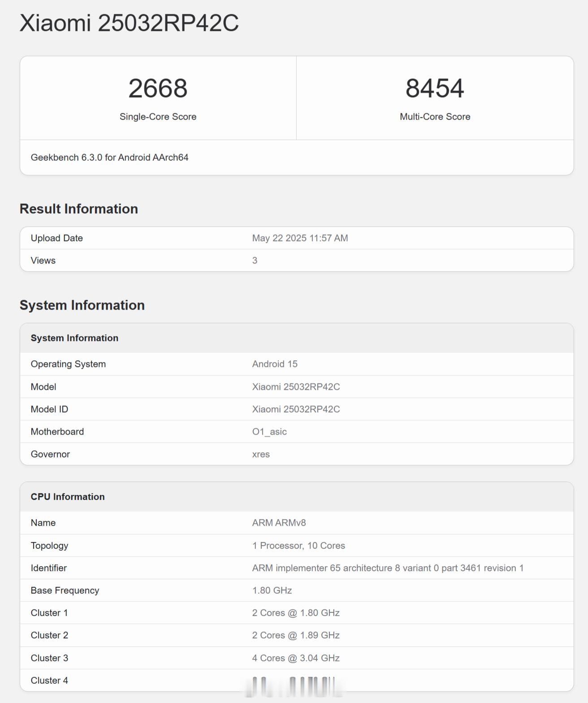Click the Multi-Core Score label
Image resolution: width=588 pixels, height=703 pixels.
pos(435,116)
